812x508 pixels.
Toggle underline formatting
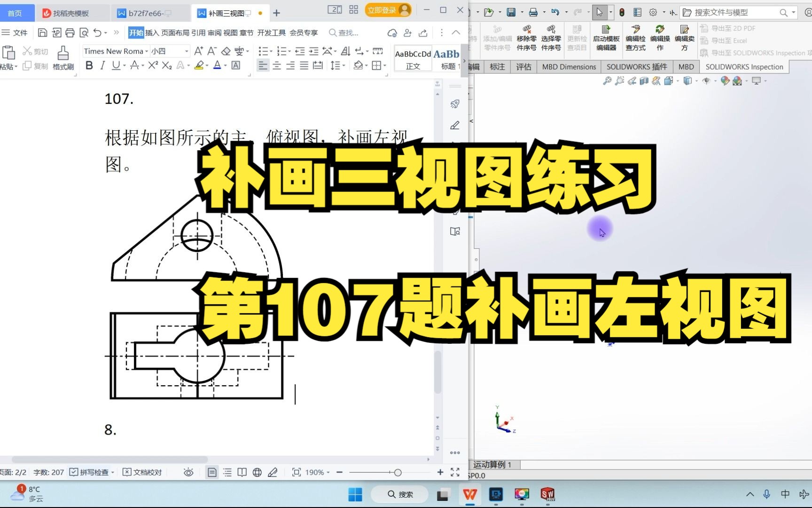[115, 66]
